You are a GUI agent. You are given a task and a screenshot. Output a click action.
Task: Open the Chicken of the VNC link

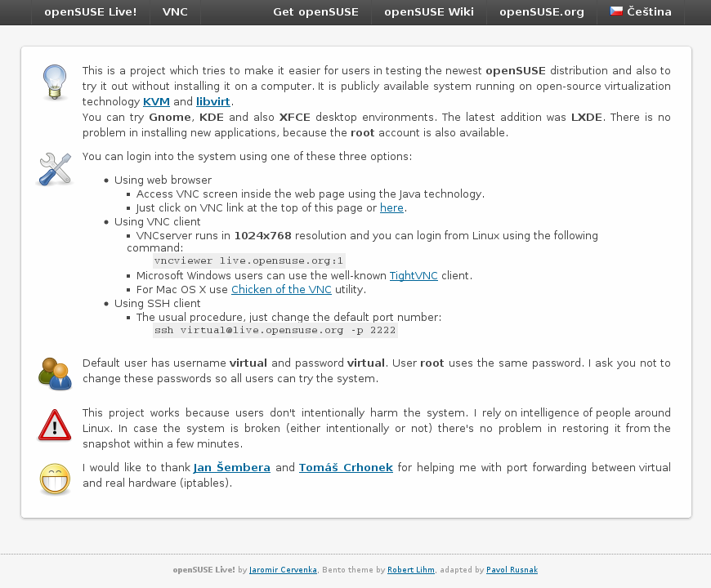[281, 290]
